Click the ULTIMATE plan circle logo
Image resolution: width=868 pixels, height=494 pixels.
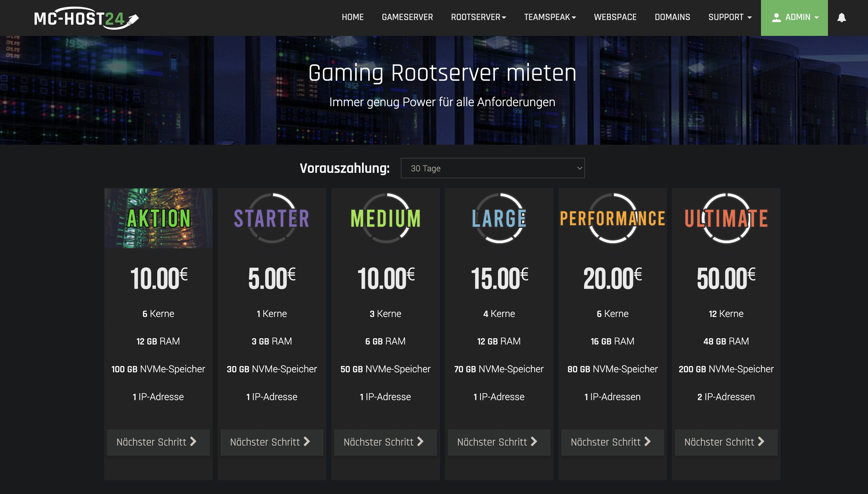(x=726, y=218)
